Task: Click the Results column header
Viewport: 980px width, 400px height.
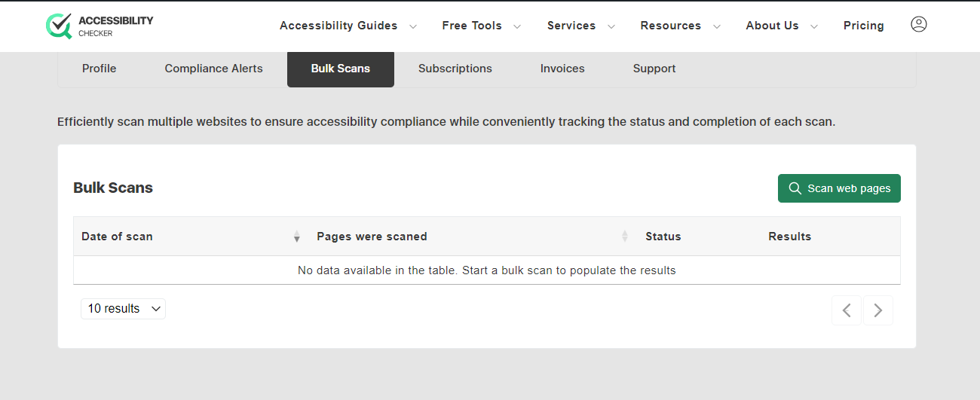Action: click(x=790, y=237)
